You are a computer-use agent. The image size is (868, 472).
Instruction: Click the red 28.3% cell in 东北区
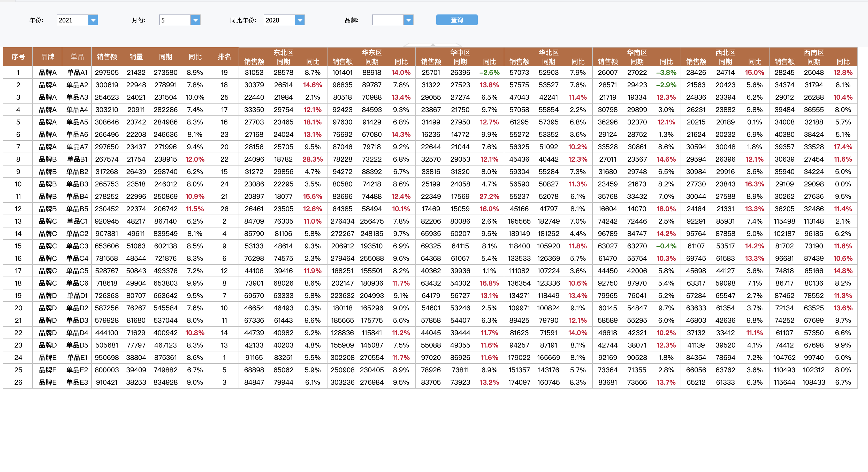coord(312,159)
